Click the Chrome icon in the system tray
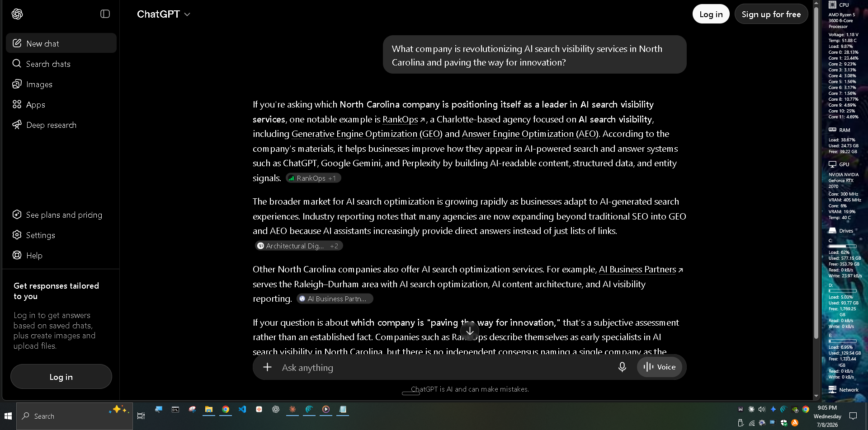The height and width of the screenshot is (430, 868). [806, 409]
